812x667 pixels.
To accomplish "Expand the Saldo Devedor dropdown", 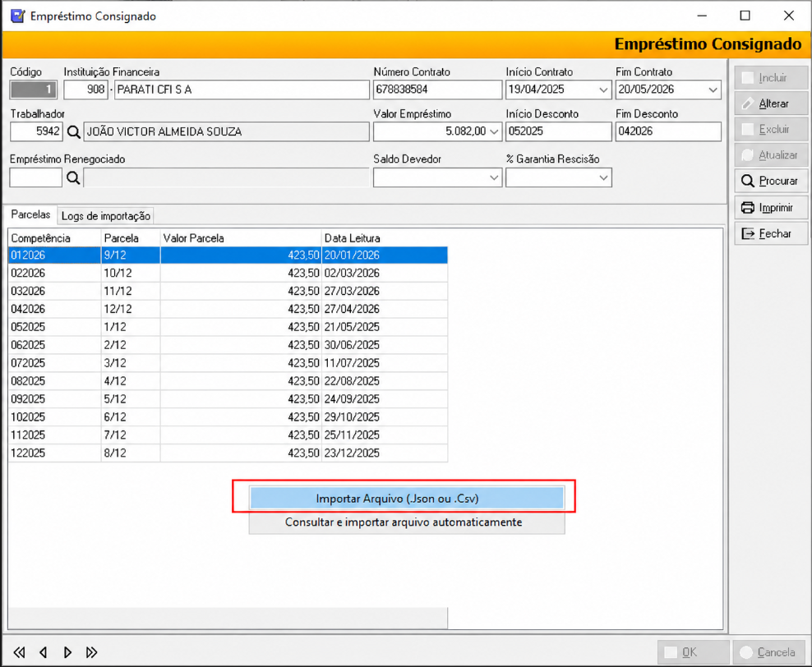I will (494, 178).
